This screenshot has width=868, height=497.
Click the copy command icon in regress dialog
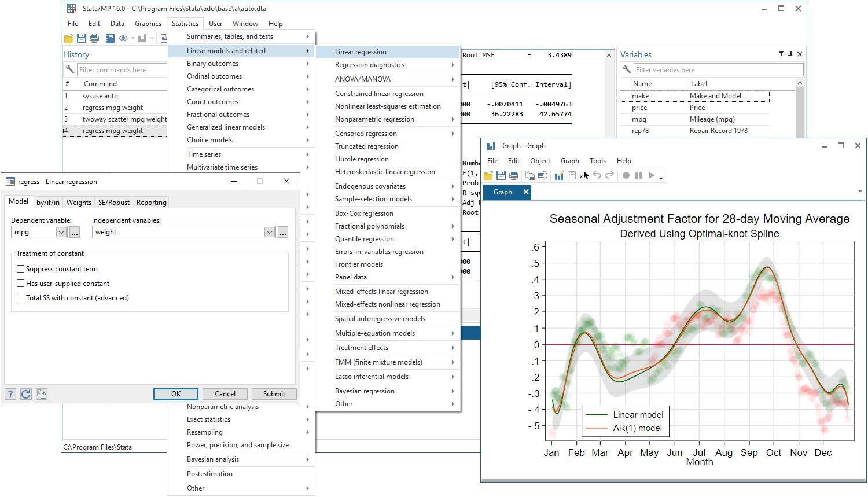point(42,395)
